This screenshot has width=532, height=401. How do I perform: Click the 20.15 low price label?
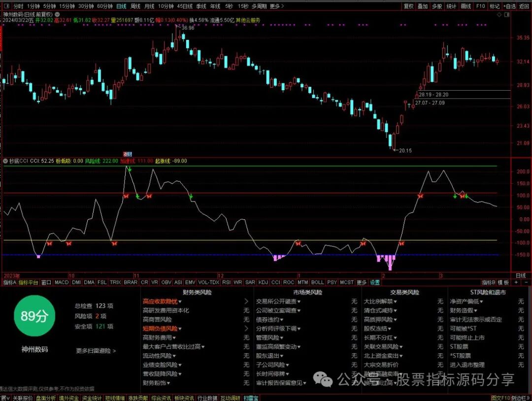point(405,150)
